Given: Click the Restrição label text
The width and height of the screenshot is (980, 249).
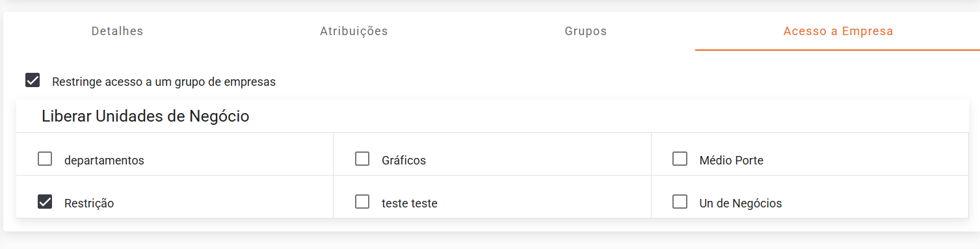Looking at the screenshot, I should [x=89, y=203].
